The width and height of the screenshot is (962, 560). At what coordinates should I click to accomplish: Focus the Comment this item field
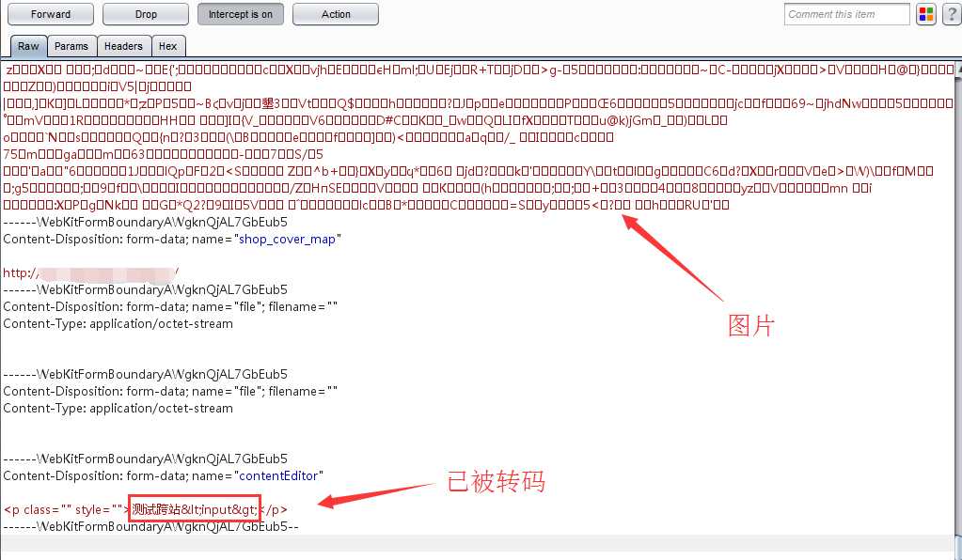pos(846,14)
